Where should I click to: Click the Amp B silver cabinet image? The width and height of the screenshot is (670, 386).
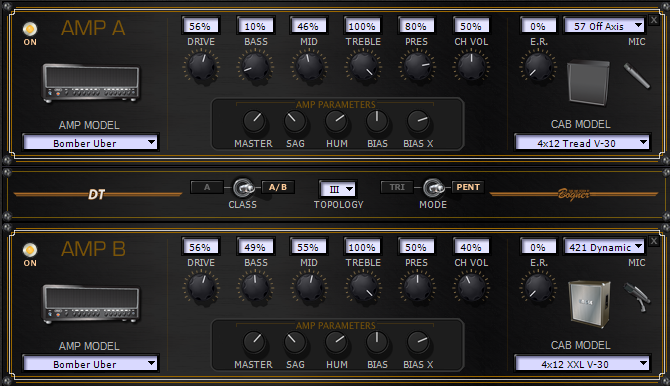point(590,304)
